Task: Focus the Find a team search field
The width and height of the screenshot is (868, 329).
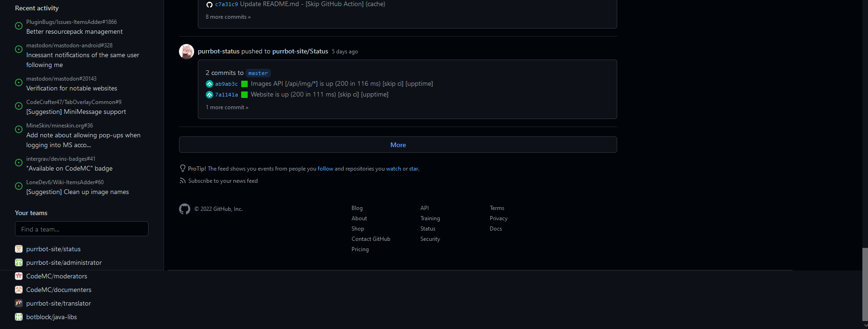Action: 82,229
